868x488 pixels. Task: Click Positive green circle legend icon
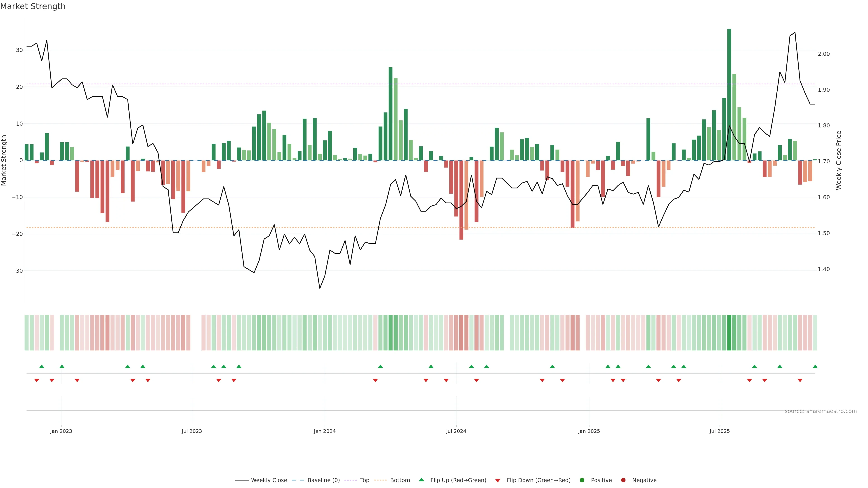tap(582, 480)
